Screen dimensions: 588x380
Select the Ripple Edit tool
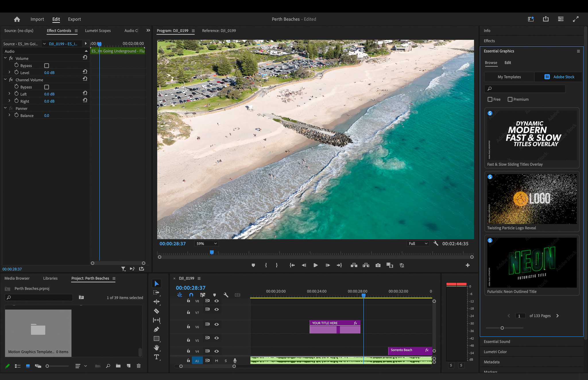click(x=156, y=302)
